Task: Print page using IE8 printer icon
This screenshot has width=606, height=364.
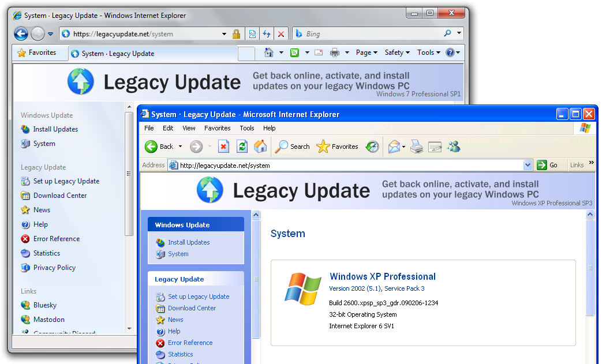Action: coord(335,52)
